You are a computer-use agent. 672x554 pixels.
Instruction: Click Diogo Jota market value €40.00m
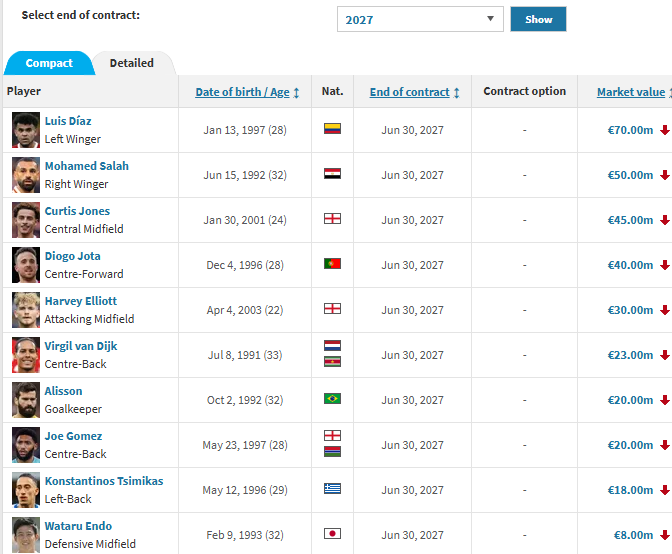pos(630,265)
